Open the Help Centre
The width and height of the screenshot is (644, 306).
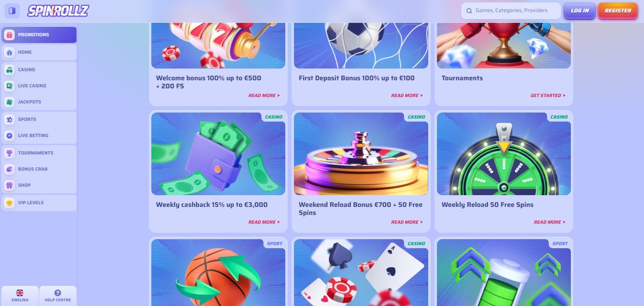pos(58,296)
